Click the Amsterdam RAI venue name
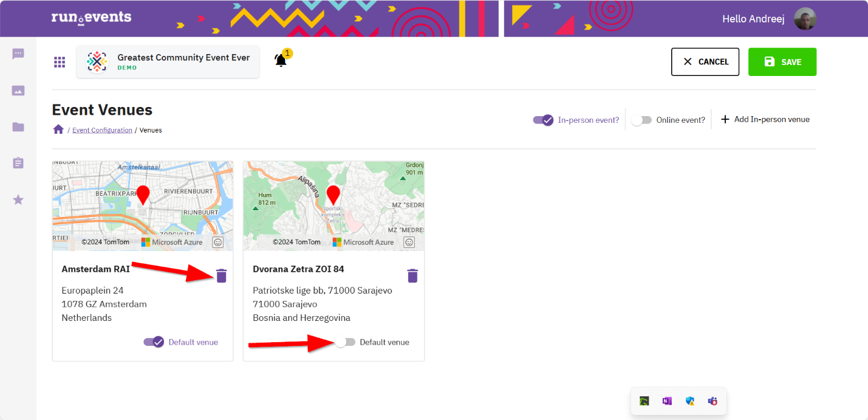The height and width of the screenshot is (420, 868). point(96,269)
